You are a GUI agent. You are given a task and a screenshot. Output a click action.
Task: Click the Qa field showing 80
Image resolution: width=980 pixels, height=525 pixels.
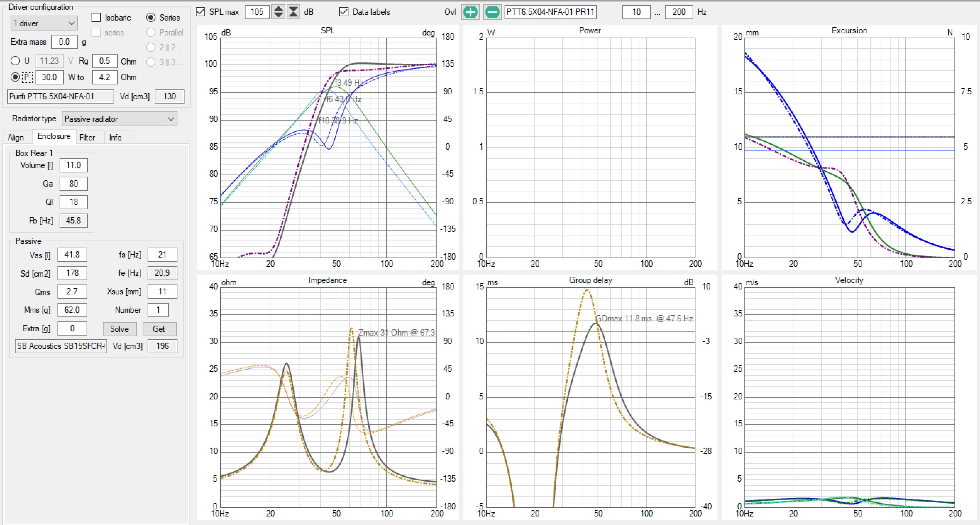(73, 184)
